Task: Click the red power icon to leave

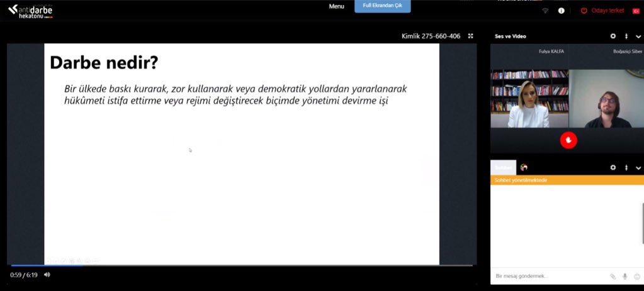Action: 584,11
